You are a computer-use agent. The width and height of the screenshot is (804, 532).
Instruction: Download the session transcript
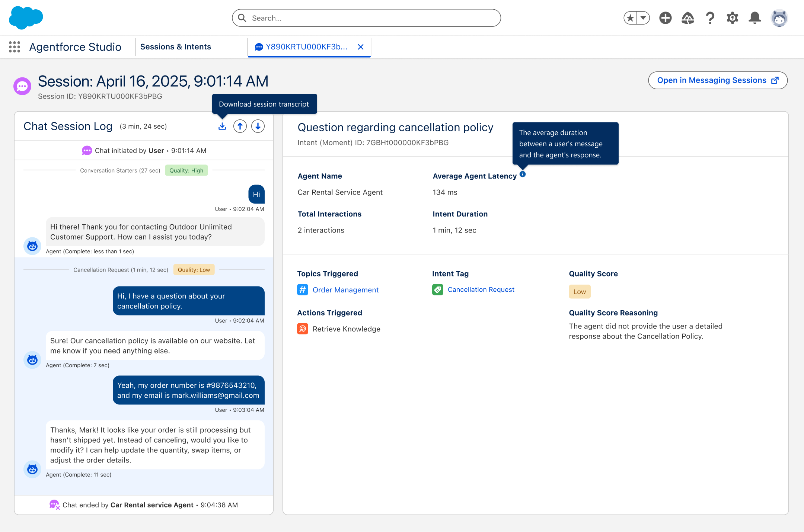(222, 126)
